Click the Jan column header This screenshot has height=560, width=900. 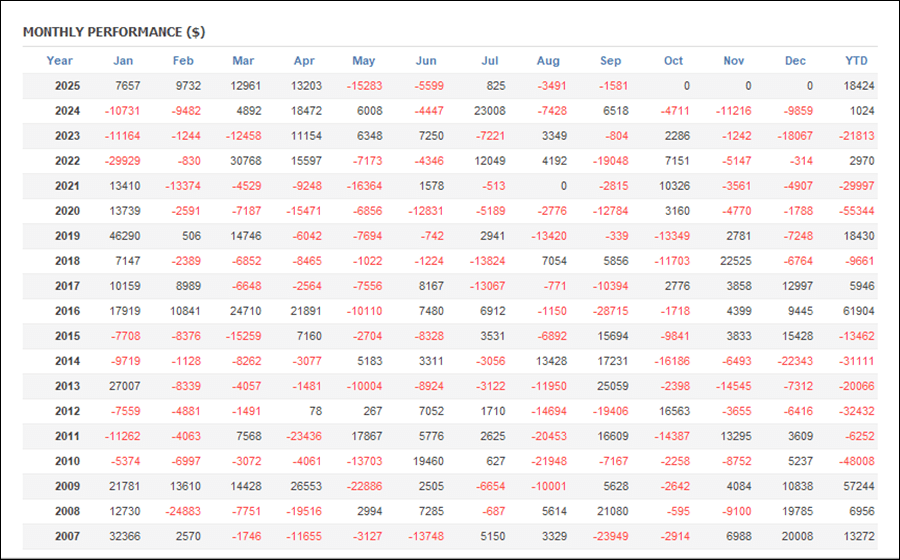[x=123, y=61]
